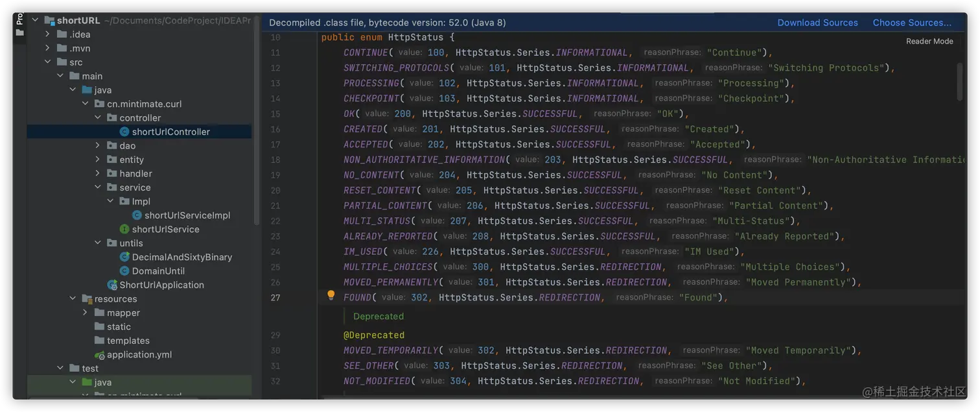
Task: Click the lightbulb intention icon on line 27
Action: pos(331,295)
